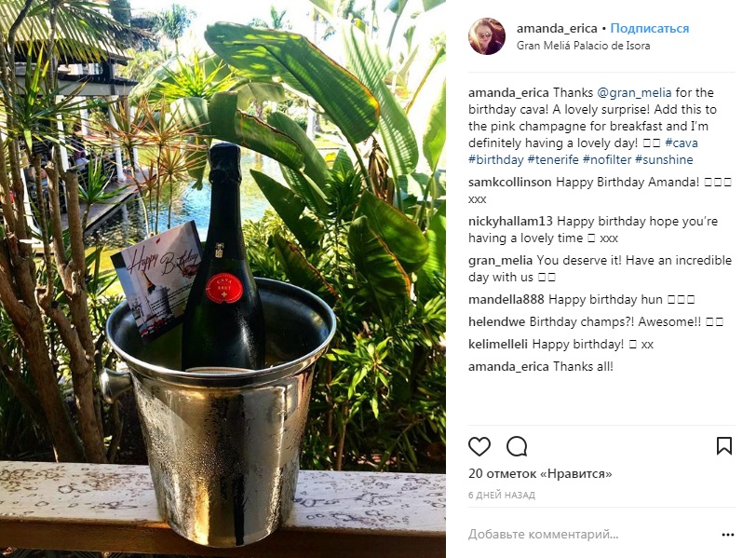Open the #cava hashtag
The image size is (756, 558).
pyautogui.click(x=682, y=143)
